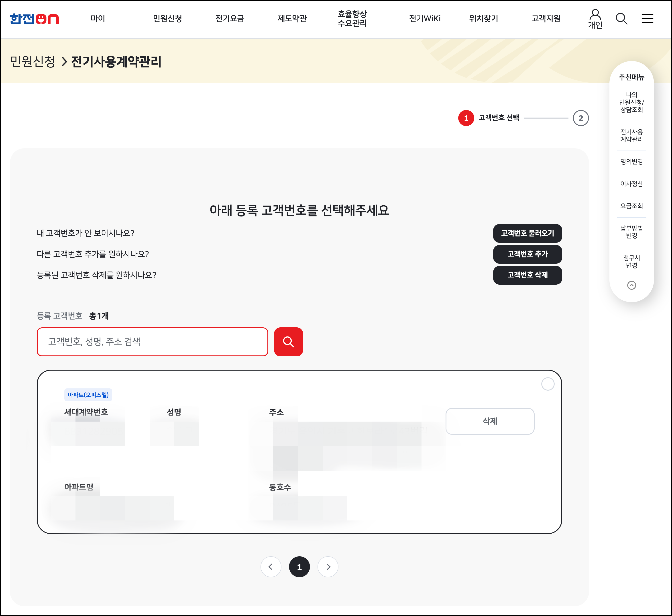Open the 민원신청 menu
Screen dimensions: 672x616
[167, 19]
